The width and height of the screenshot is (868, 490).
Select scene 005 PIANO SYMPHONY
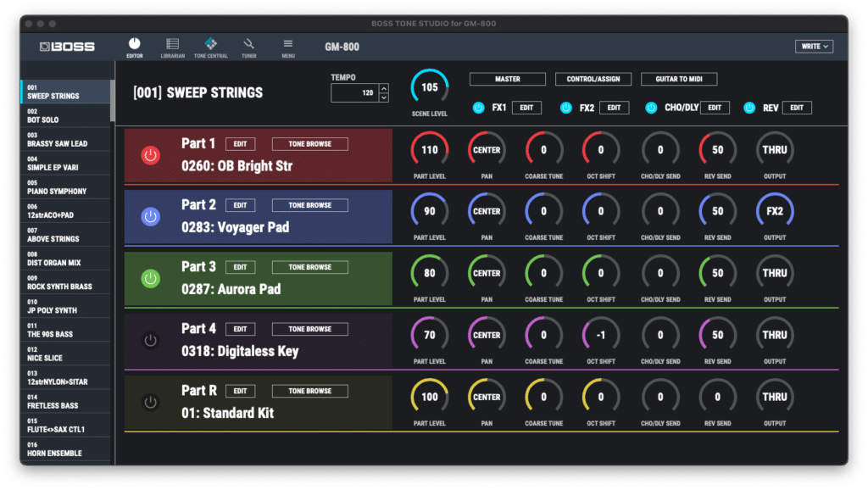65,187
